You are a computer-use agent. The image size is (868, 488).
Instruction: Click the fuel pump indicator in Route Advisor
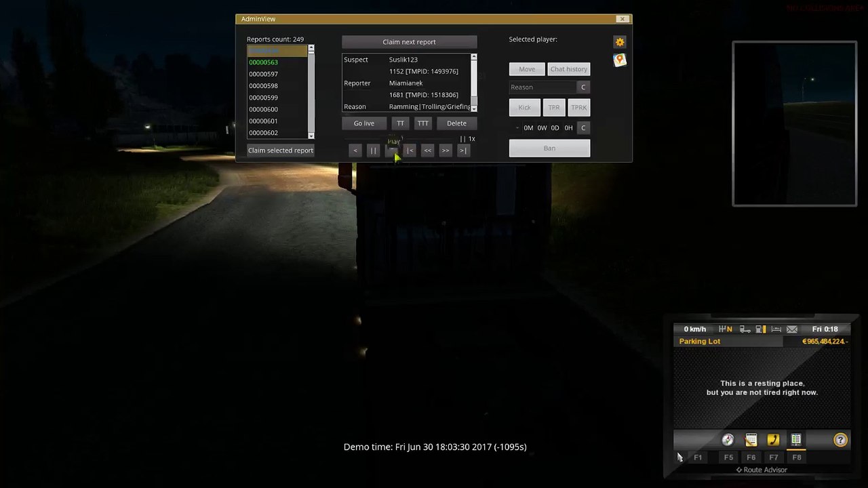click(761, 329)
